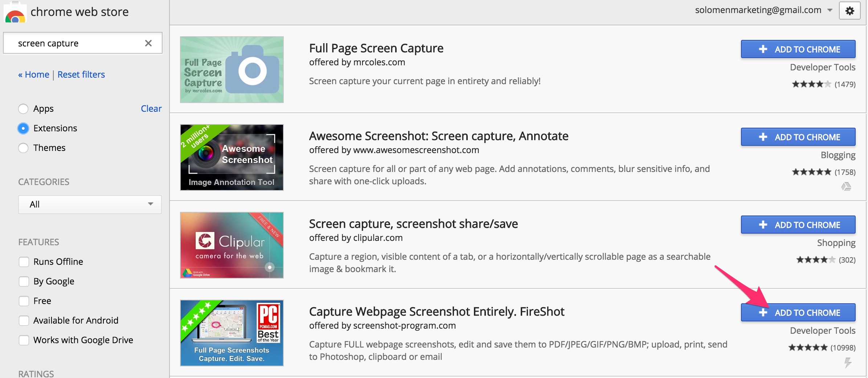Open the Categories All dropdown
This screenshot has width=868, height=378.
90,205
